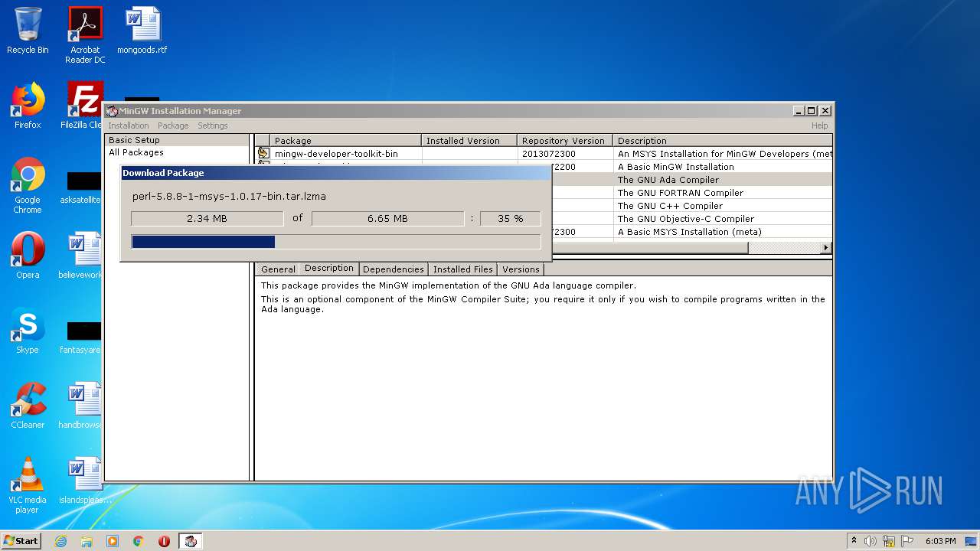Select 'The GNU C++ Compiler' row
Image resolution: width=980 pixels, height=551 pixels.
[691, 206]
